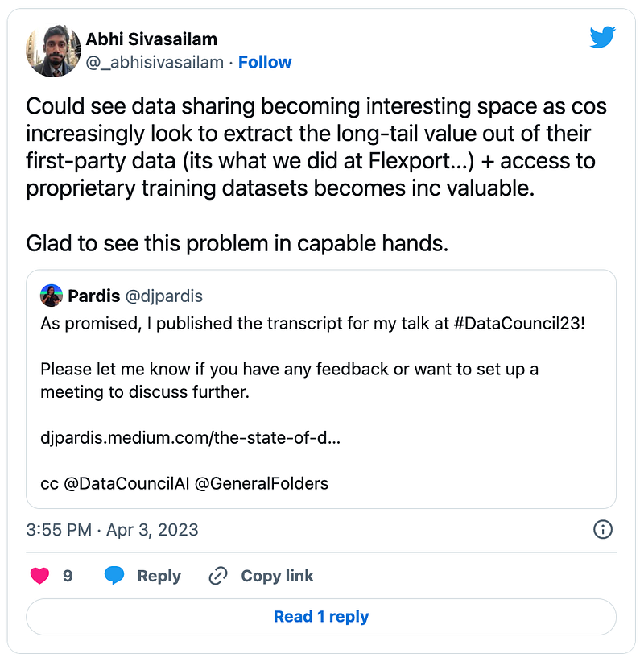Click Pardis's small avatar image
This screenshot has height=666, width=644.
[52, 296]
